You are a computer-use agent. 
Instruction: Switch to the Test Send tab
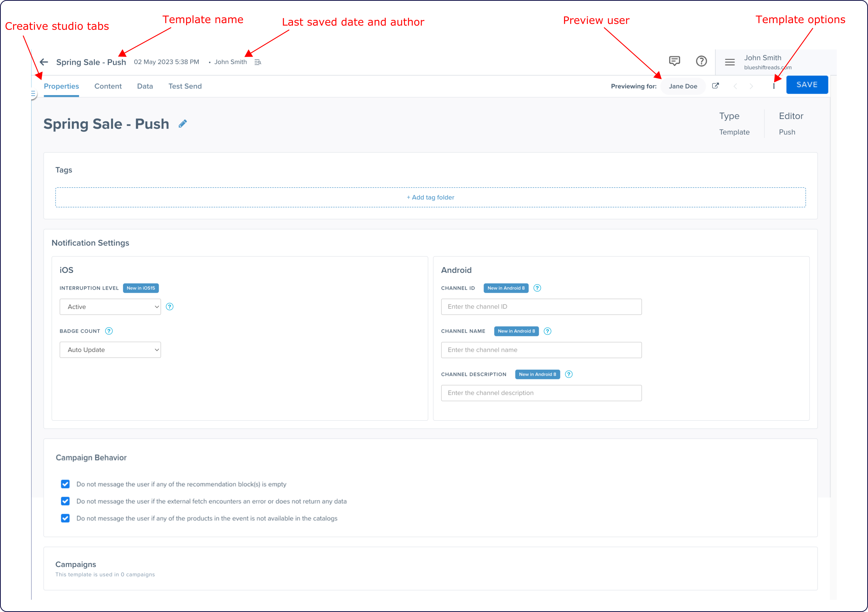(x=185, y=86)
